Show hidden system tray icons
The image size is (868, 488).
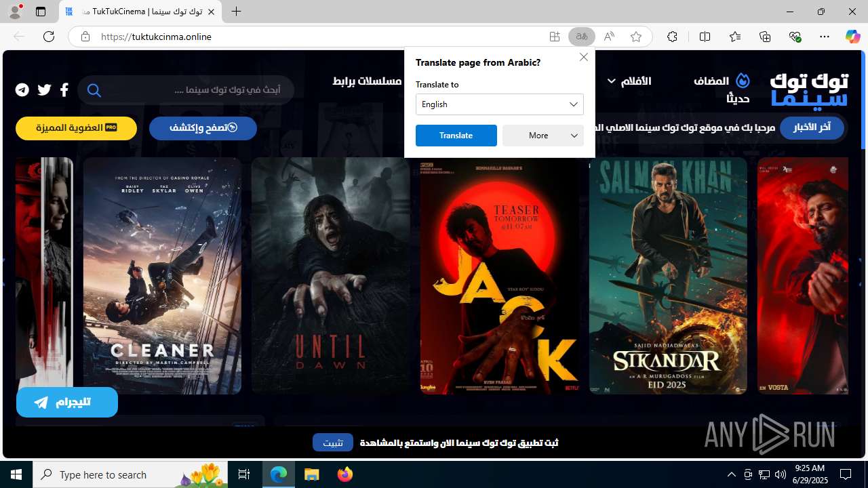tap(732, 474)
